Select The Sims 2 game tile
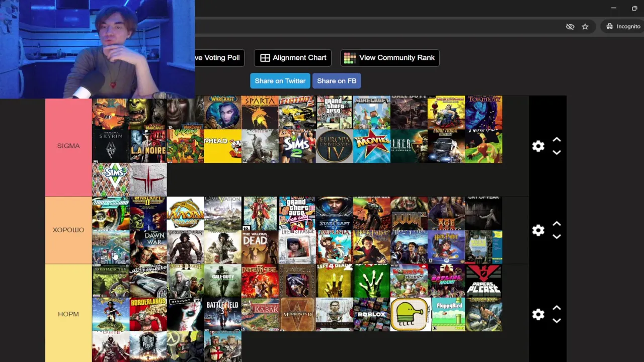This screenshot has width=644, height=362. (x=297, y=146)
